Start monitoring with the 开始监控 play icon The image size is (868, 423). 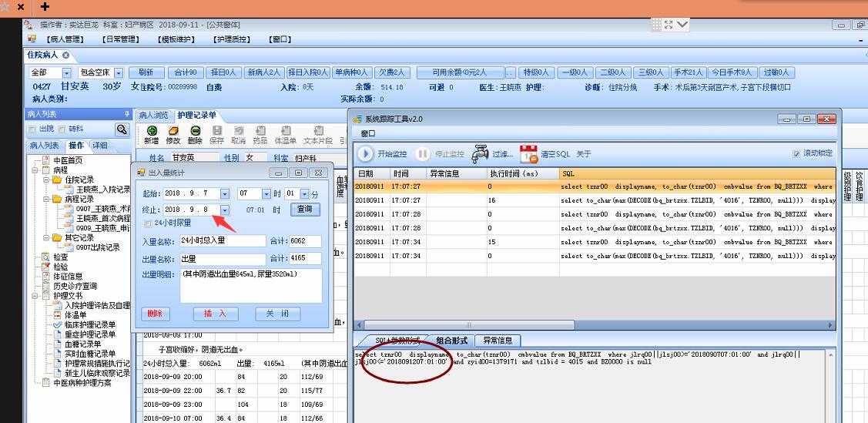tap(365, 153)
